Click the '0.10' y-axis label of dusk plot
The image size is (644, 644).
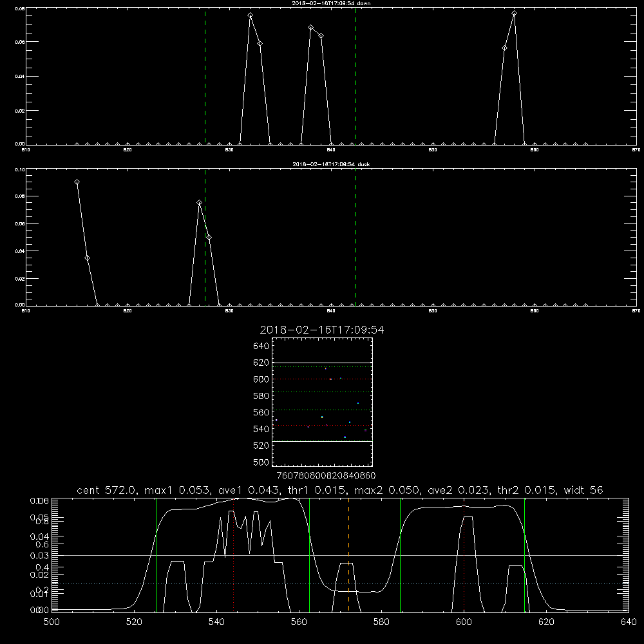(x=19, y=169)
